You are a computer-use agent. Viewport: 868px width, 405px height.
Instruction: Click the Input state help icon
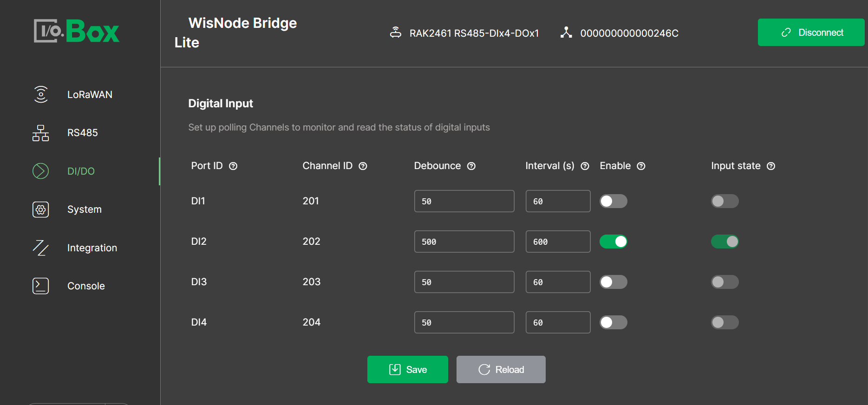[x=771, y=166]
